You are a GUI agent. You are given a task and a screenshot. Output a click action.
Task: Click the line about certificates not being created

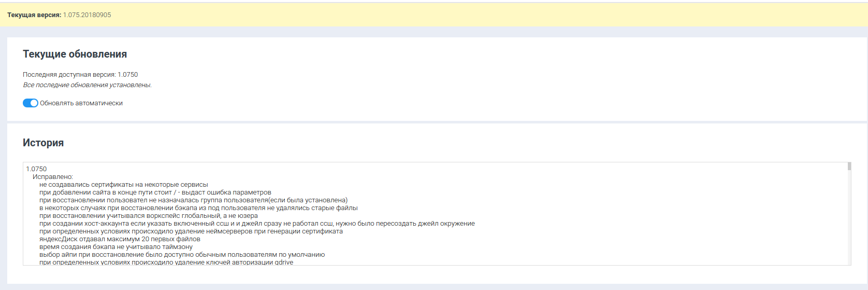[123, 185]
